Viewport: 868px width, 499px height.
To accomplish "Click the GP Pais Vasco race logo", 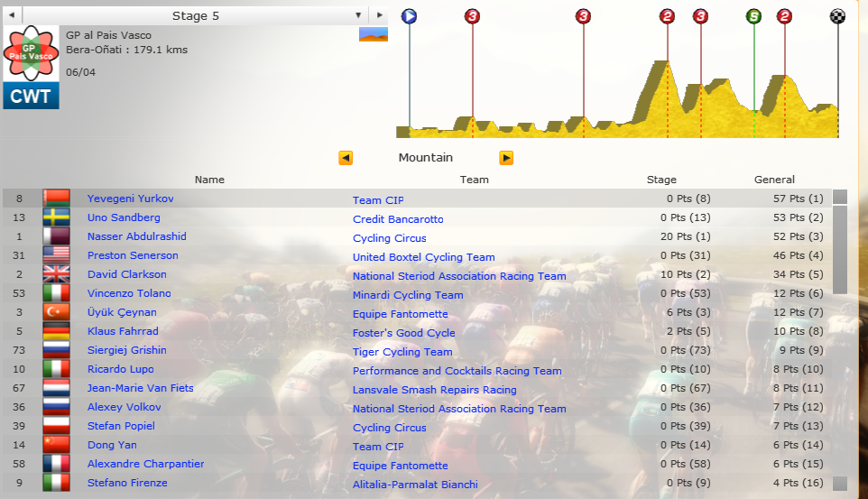I will tap(31, 52).
